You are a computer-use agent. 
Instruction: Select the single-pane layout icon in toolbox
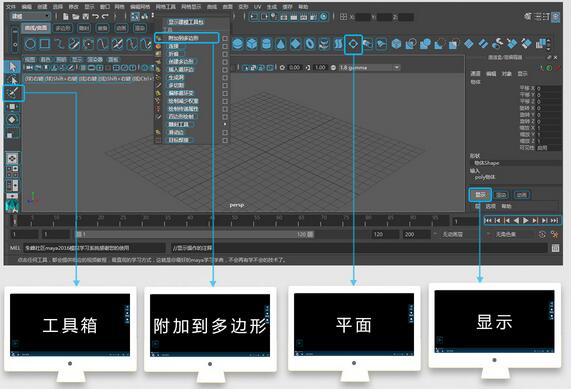pyautogui.click(x=12, y=158)
